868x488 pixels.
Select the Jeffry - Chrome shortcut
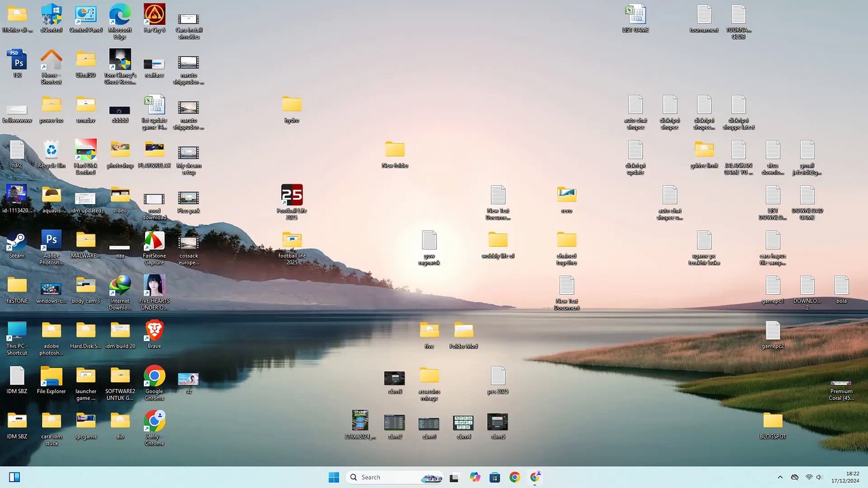click(155, 428)
